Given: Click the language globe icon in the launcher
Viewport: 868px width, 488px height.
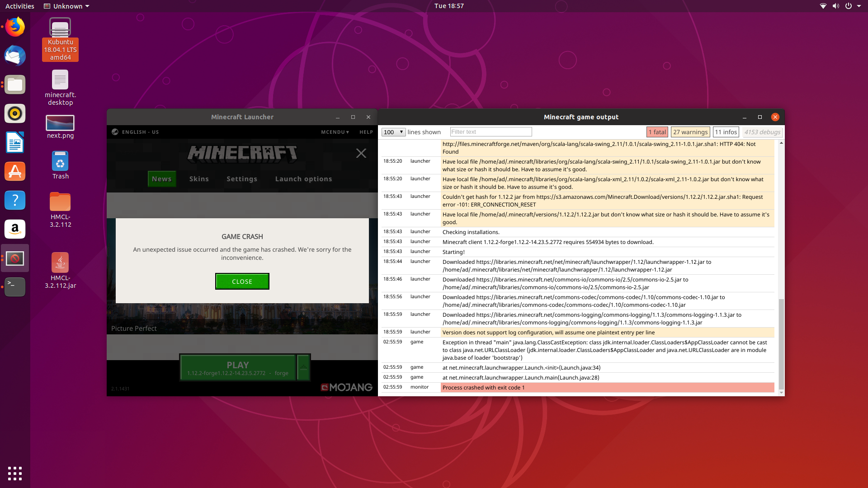Looking at the screenshot, I should pos(115,132).
